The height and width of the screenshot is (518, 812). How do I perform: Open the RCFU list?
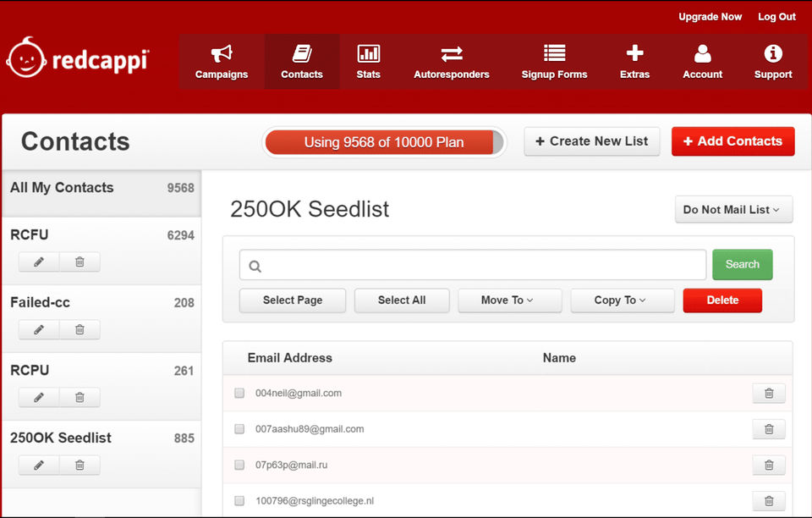coord(30,234)
